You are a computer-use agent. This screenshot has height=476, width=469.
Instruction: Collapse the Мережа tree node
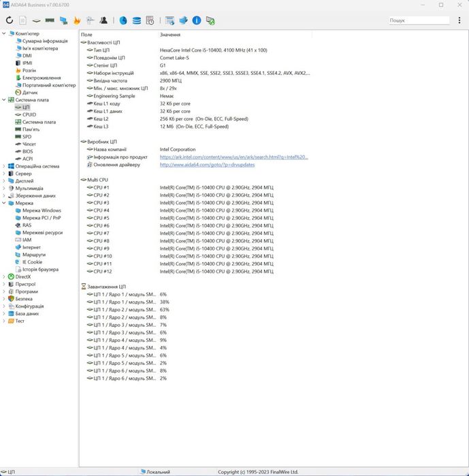pyautogui.click(x=4, y=203)
